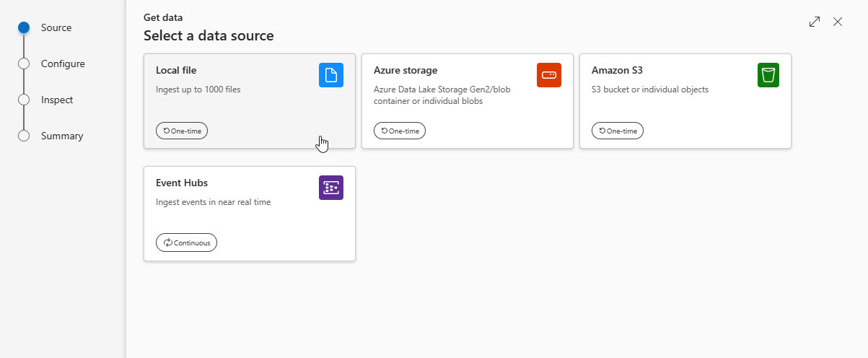Go to the Configure step label
Viewport: 868px width, 358px height.
click(63, 64)
